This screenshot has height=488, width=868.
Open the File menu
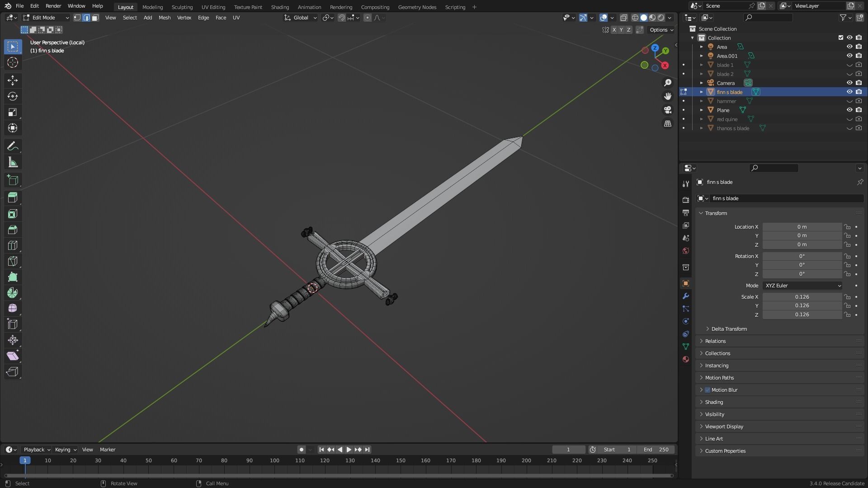[x=19, y=6]
